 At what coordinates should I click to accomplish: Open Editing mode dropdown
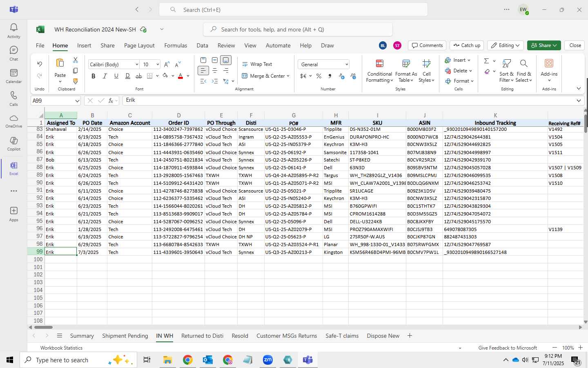tap(506, 45)
